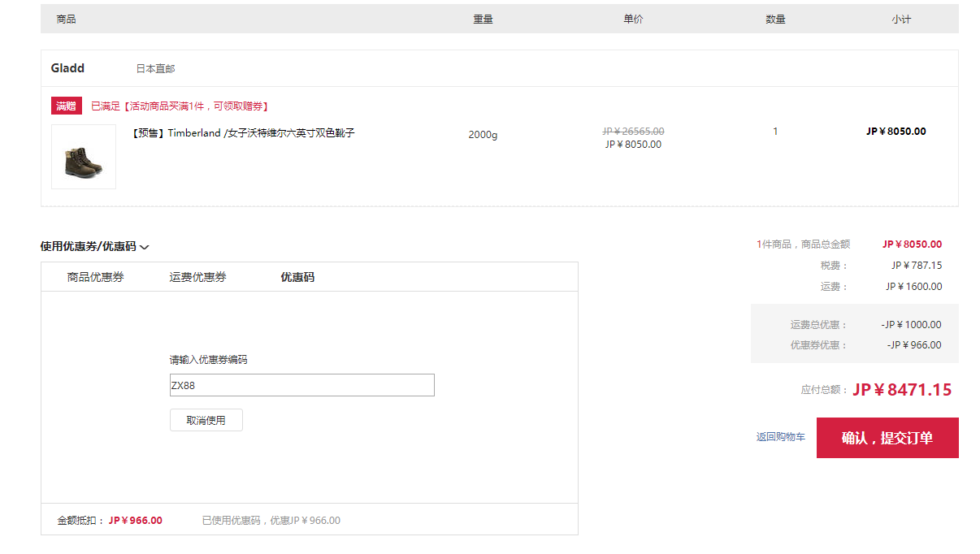The height and width of the screenshot is (554, 980).
Task: Click the promotion text 已满足【活动商品买满1件，可领取赠券】
Action: [x=180, y=106]
